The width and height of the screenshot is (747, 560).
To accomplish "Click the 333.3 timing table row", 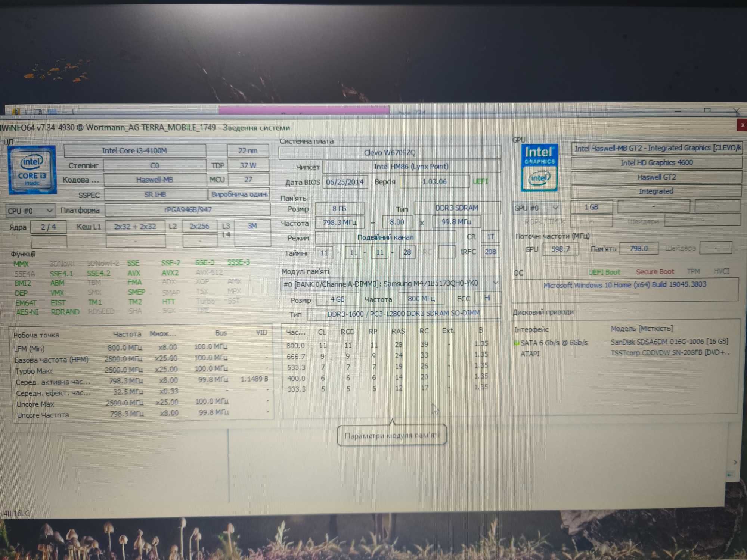I will click(387, 388).
